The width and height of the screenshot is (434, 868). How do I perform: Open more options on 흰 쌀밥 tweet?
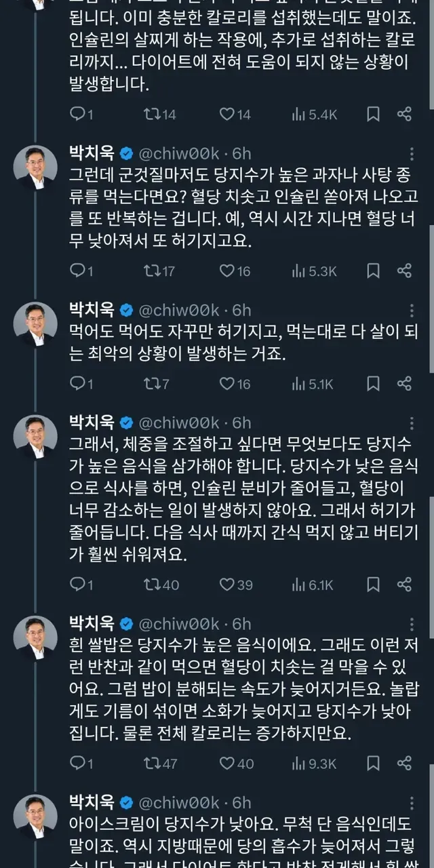[412, 625]
